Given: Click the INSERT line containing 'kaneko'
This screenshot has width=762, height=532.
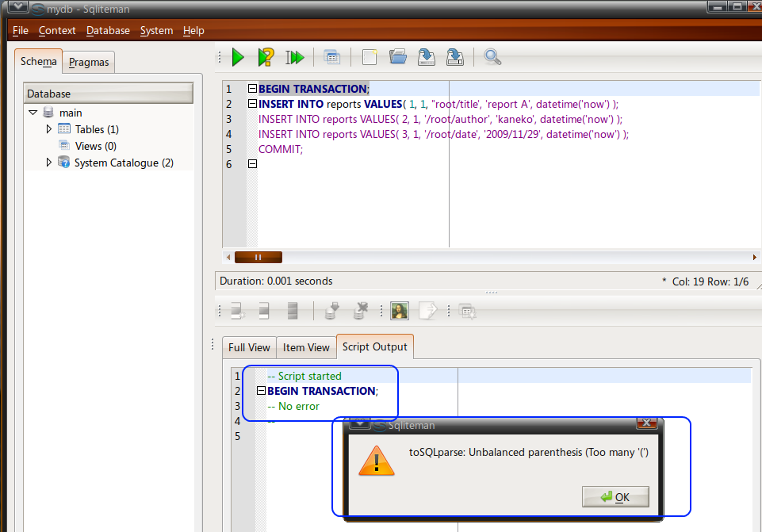Looking at the screenshot, I should [440, 119].
